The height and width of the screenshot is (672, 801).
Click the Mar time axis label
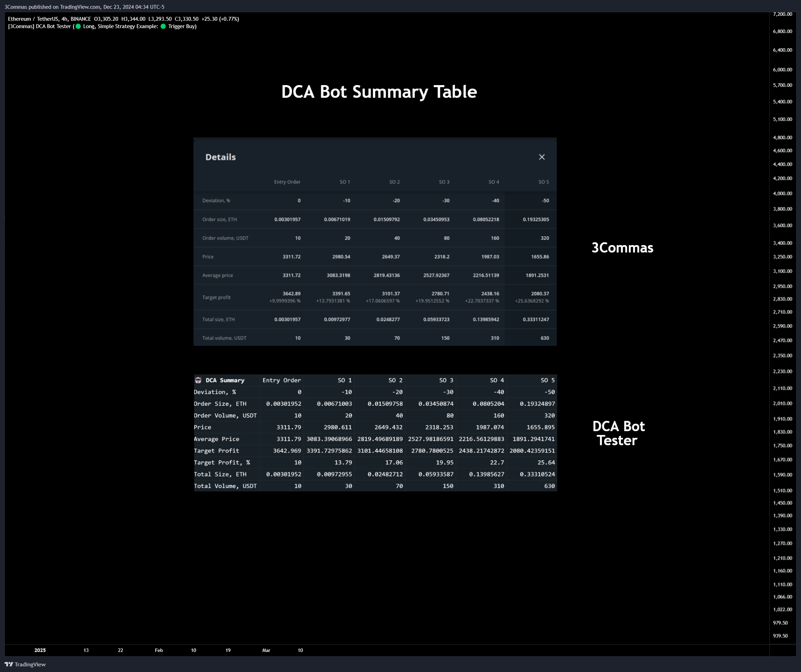pos(266,650)
